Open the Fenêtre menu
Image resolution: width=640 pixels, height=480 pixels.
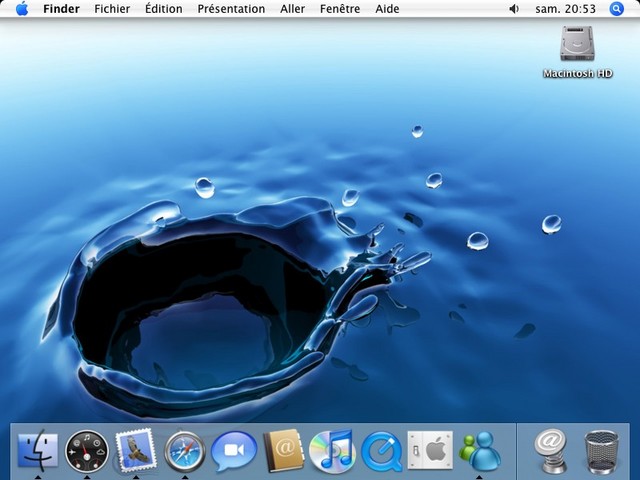click(340, 9)
